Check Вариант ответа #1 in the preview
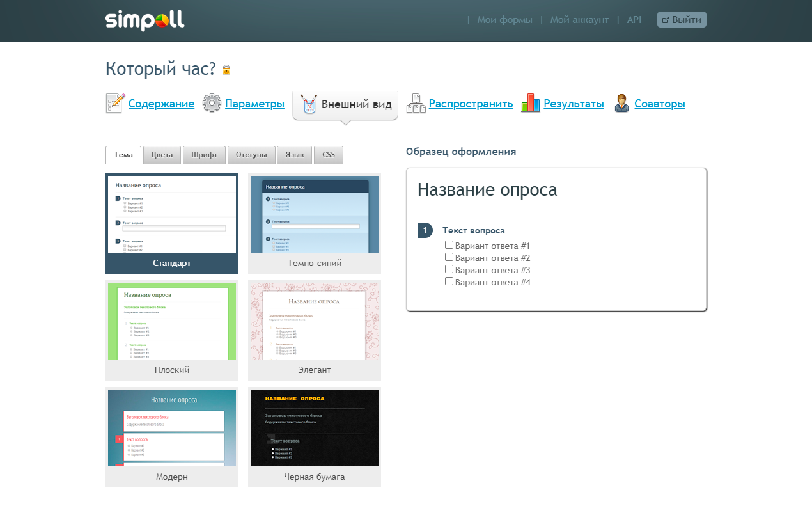 point(449,244)
